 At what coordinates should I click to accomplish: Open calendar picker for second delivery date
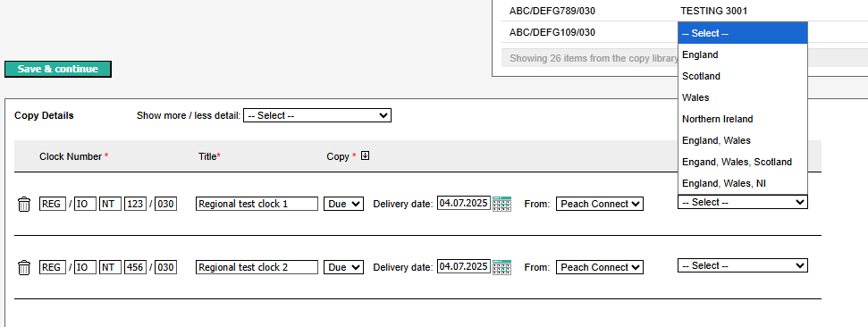[x=502, y=268]
